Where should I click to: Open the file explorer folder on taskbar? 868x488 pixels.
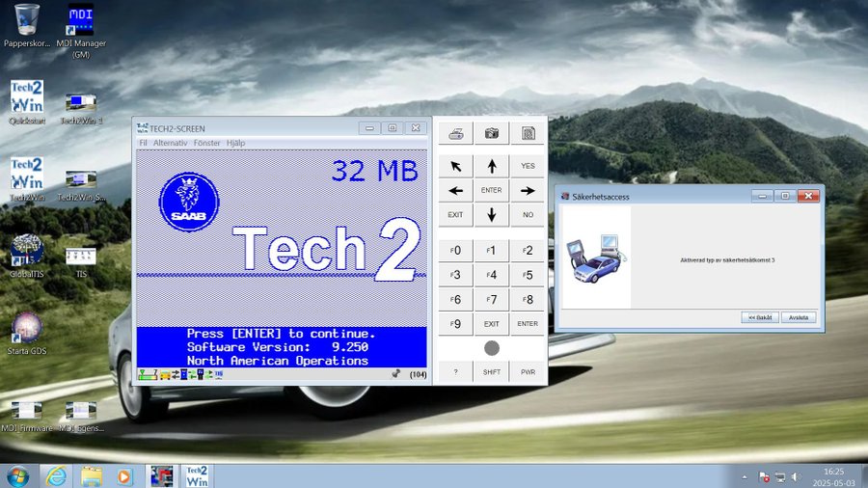pos(92,476)
